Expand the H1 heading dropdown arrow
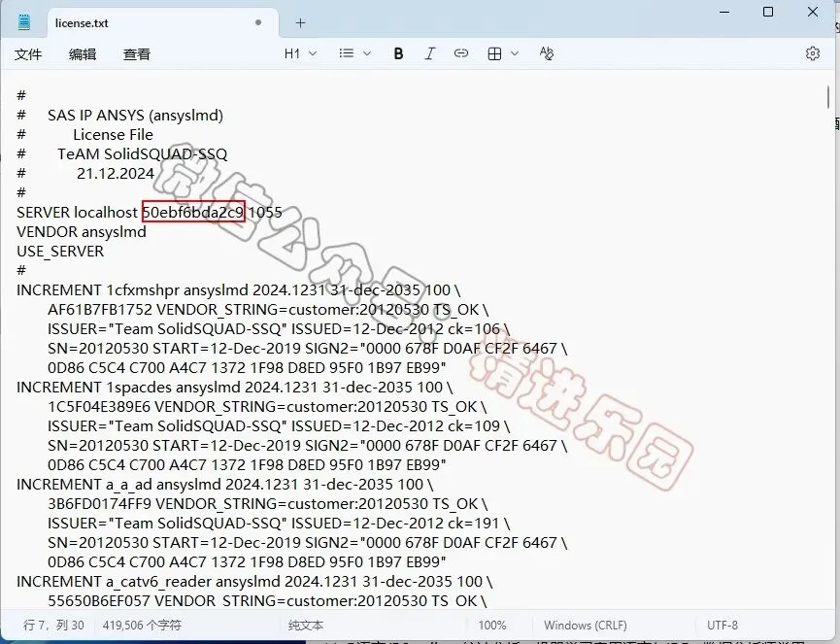 coord(314,53)
